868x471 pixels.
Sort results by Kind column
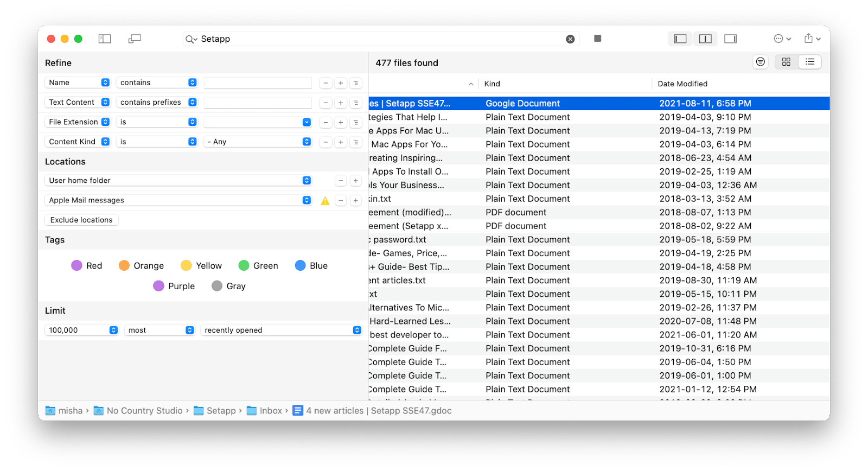pos(564,84)
